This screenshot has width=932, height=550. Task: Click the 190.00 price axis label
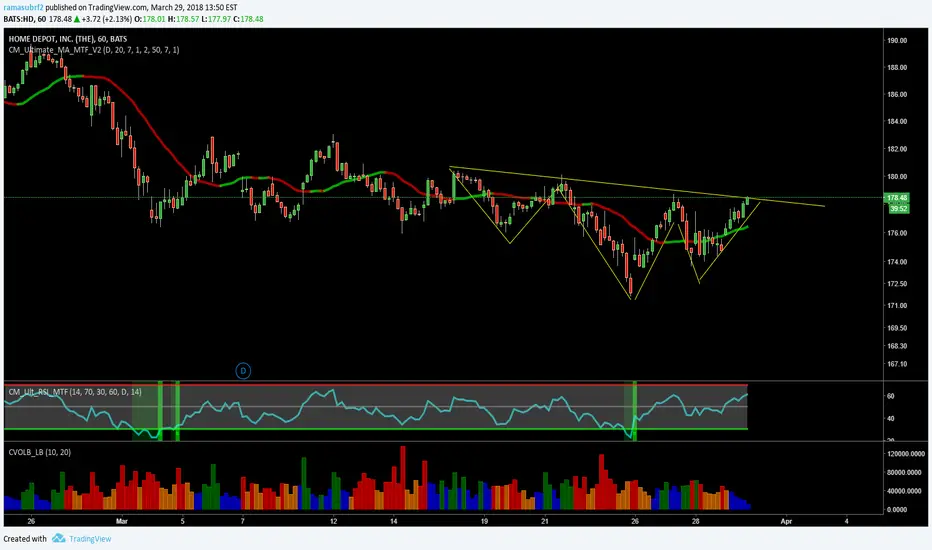(897, 40)
